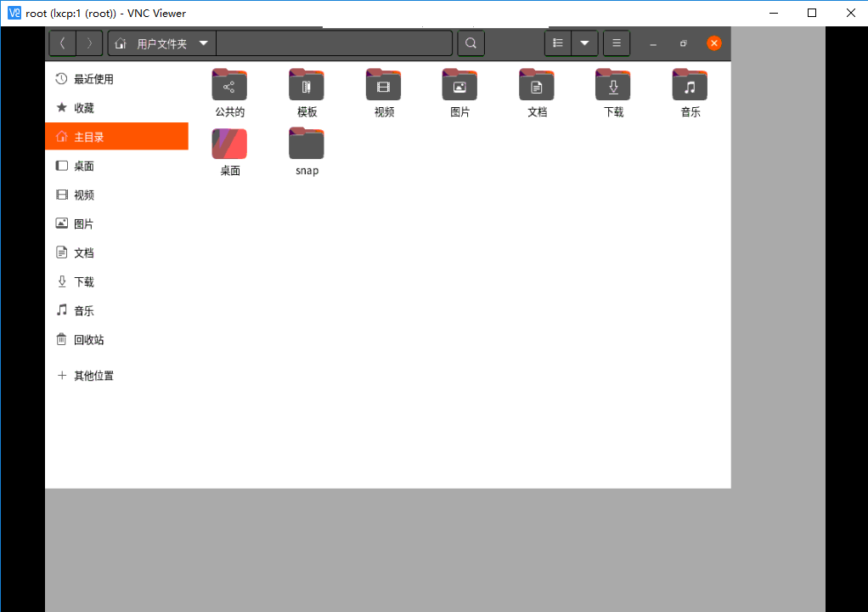The height and width of the screenshot is (612, 868).
Task: Click the empty path bar area
Action: click(x=335, y=43)
